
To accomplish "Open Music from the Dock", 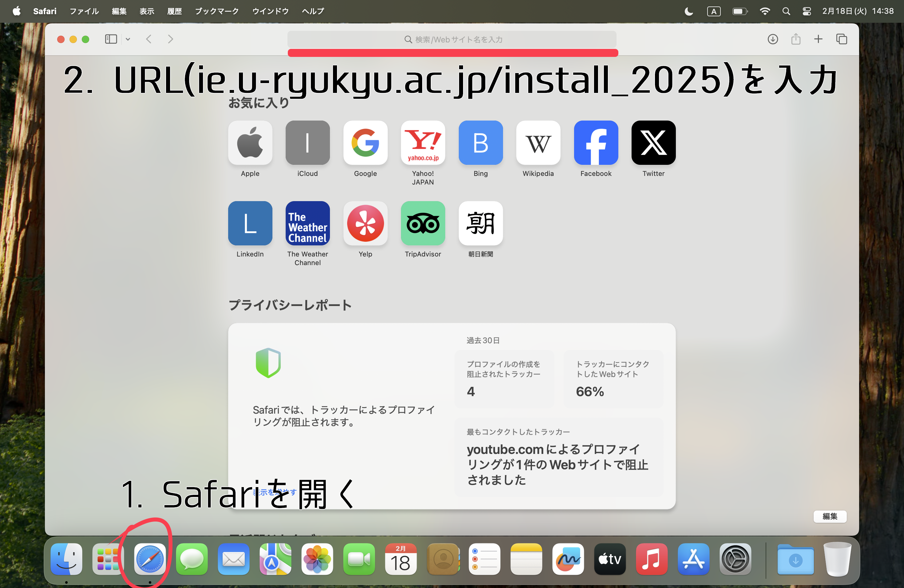I will (x=652, y=559).
